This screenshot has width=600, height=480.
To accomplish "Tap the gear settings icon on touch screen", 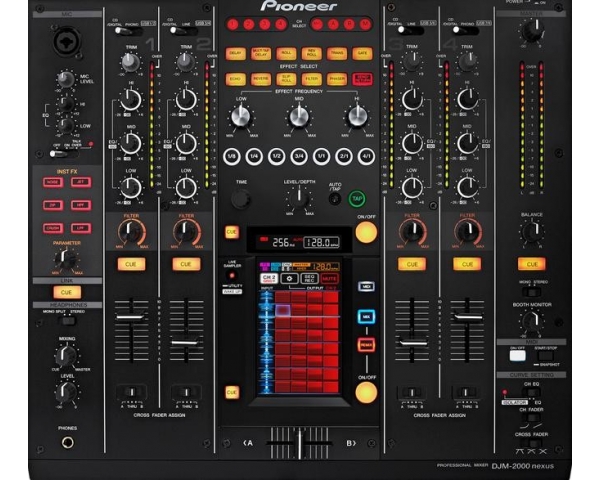I will (x=289, y=278).
